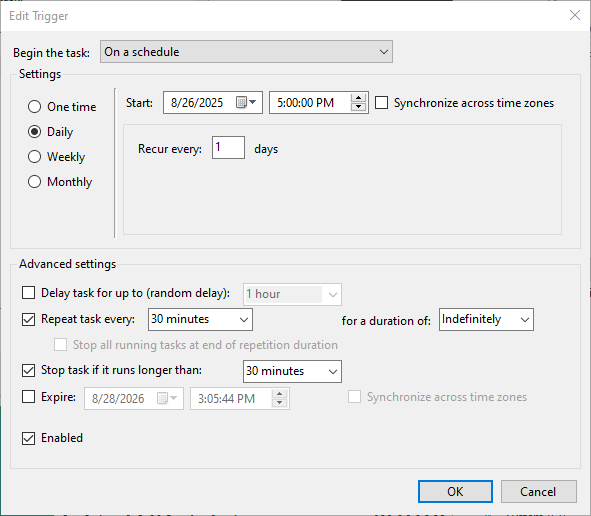Open Repeat task every interval dropdown

click(200, 319)
